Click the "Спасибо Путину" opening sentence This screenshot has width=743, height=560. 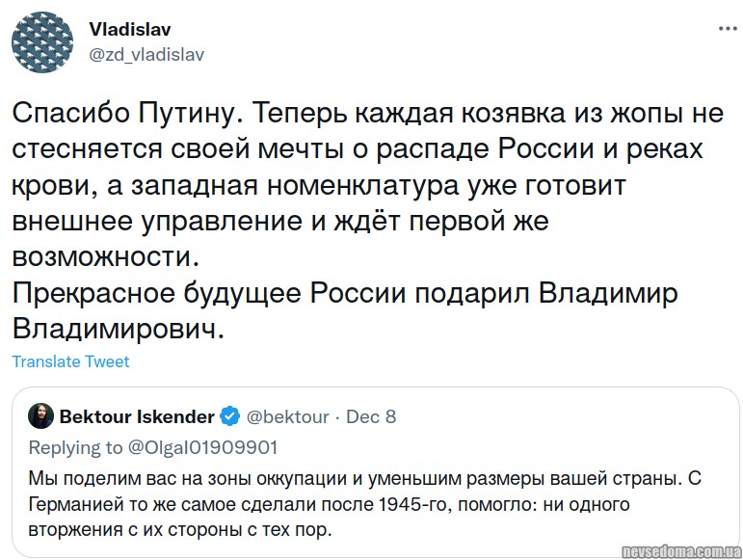coord(122,113)
